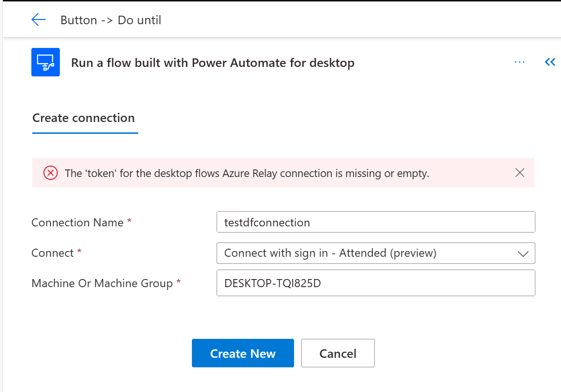Click the Machine Or Machine Group field
This screenshot has width=561, height=392.
point(375,283)
